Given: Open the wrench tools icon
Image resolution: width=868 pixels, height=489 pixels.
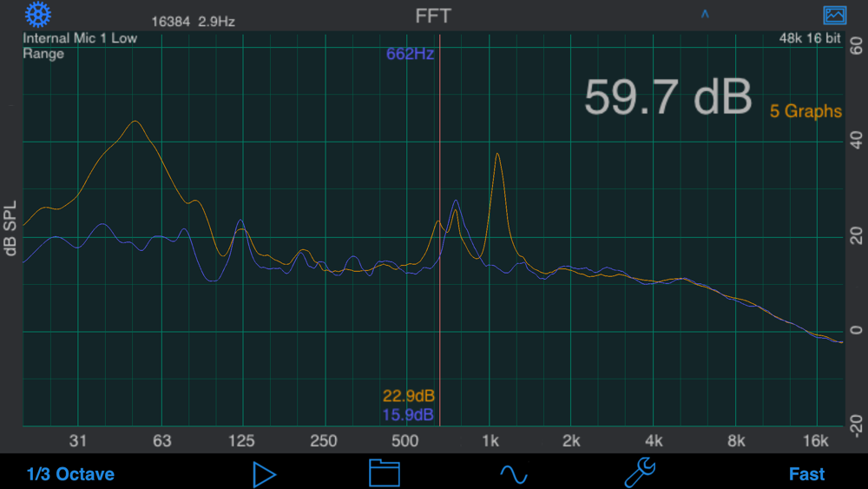Looking at the screenshot, I should click(640, 472).
